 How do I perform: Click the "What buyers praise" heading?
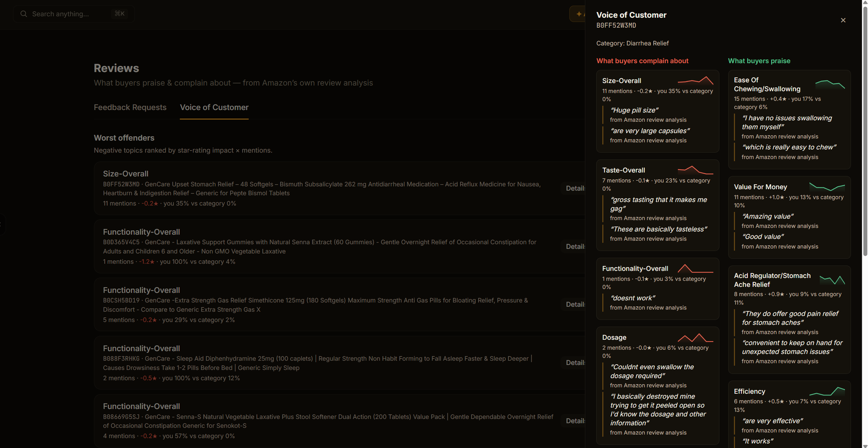(x=759, y=61)
